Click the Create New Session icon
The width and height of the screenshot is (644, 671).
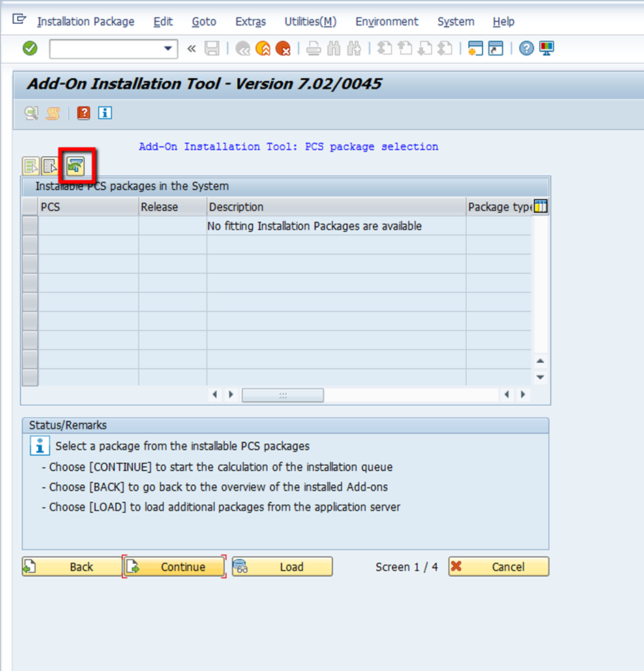tap(476, 48)
